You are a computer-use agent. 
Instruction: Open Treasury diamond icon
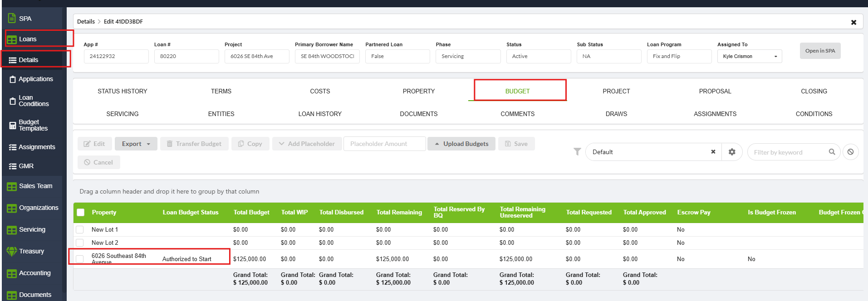click(x=12, y=252)
